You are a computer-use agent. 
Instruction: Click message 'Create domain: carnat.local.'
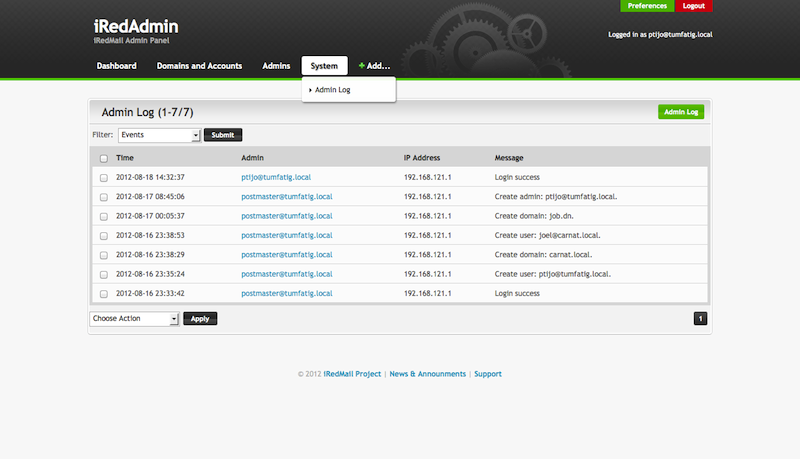543,255
